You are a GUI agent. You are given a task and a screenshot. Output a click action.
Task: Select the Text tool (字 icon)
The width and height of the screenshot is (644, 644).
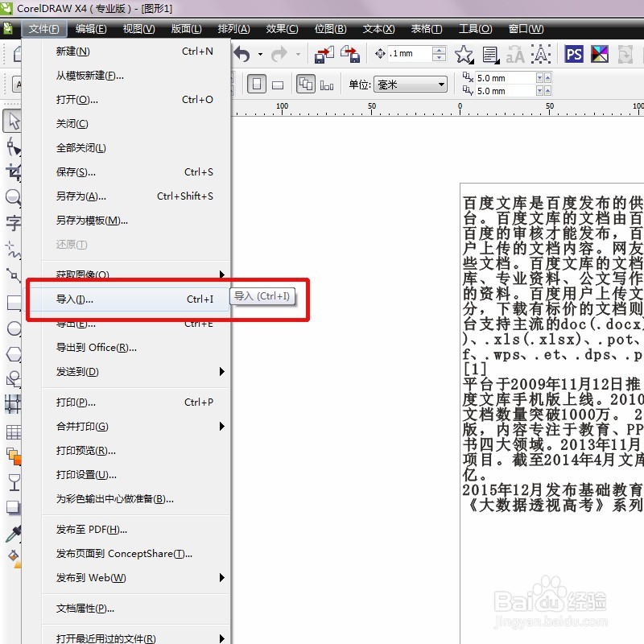pyautogui.click(x=13, y=223)
